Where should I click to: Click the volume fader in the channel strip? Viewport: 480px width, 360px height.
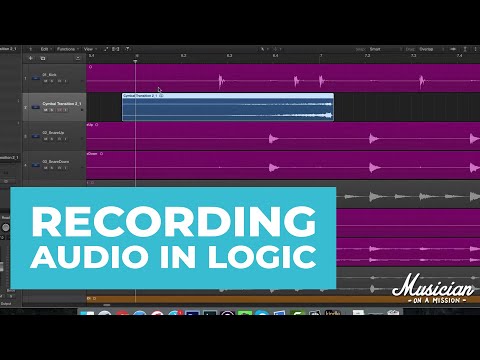(1, 267)
